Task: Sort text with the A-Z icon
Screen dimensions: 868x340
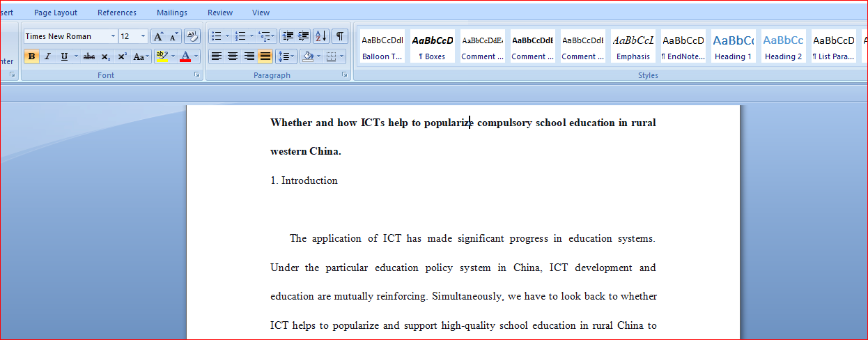Action: point(321,36)
